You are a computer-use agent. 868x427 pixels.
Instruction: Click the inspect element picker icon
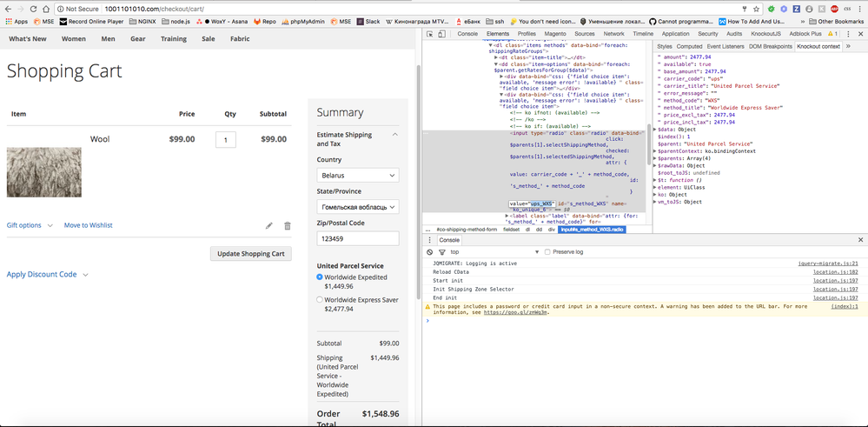pos(429,34)
